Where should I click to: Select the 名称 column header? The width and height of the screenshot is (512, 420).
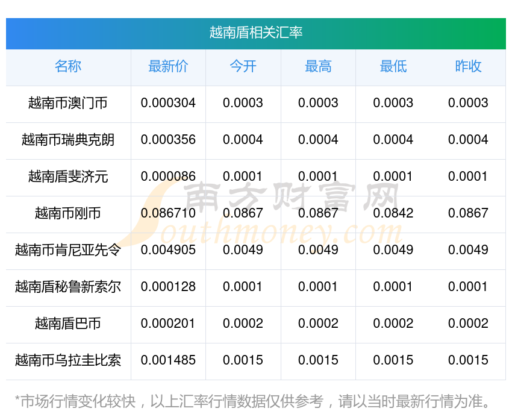tap(68, 66)
